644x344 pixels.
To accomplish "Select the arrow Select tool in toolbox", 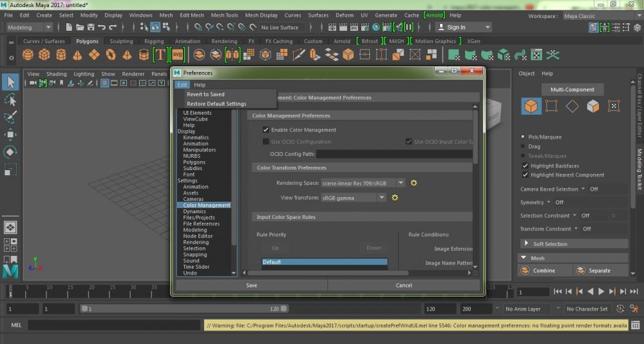I will (10, 82).
